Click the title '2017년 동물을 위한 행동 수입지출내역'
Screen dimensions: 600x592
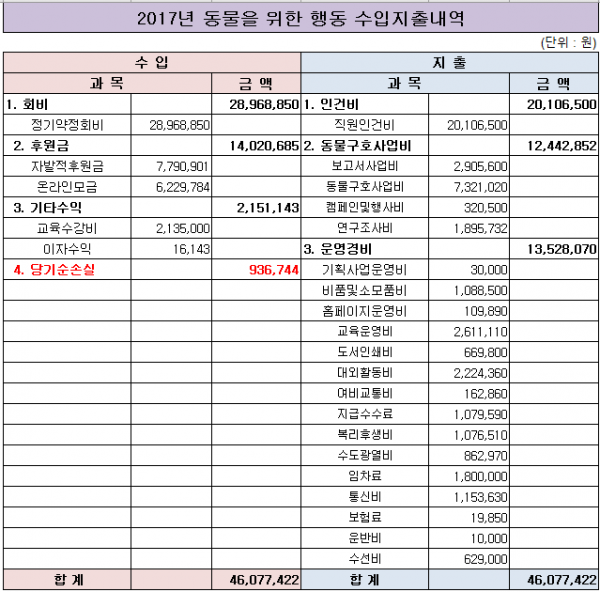tap(300, 19)
